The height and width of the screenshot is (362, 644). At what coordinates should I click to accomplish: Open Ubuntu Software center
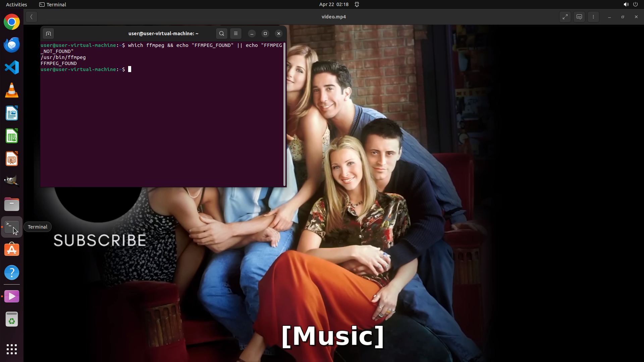[x=12, y=250]
